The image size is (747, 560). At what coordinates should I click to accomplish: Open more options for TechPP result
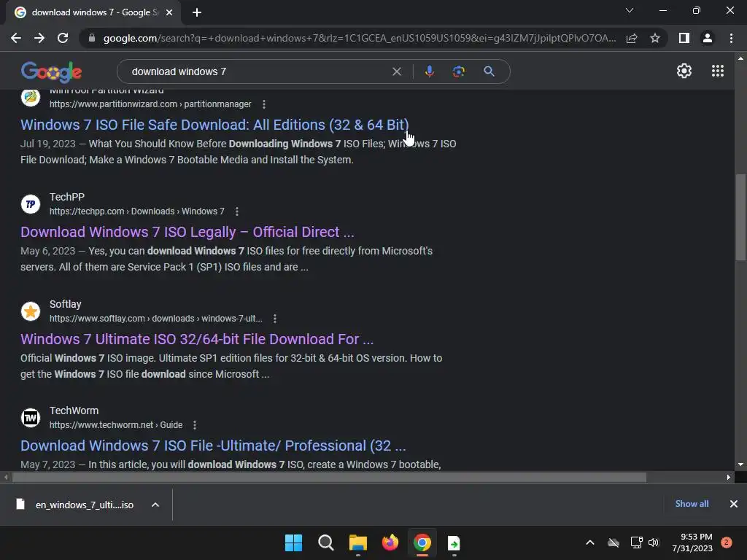(x=237, y=211)
